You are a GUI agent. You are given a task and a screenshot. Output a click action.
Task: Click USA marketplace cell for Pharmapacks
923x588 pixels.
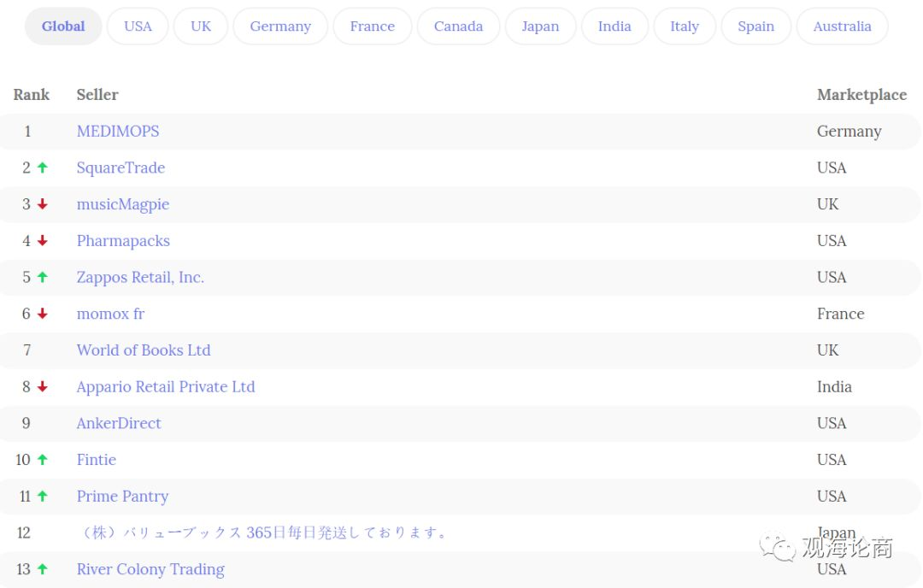(x=832, y=241)
